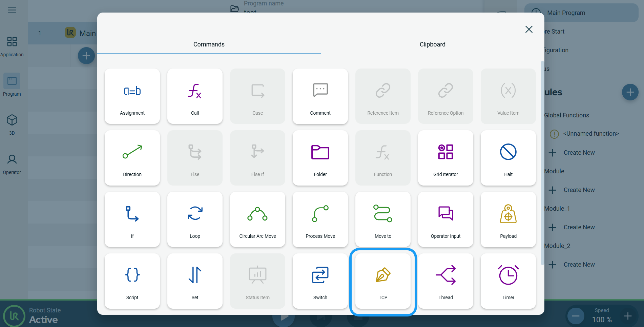Add a Grid Iterator command

(x=445, y=158)
